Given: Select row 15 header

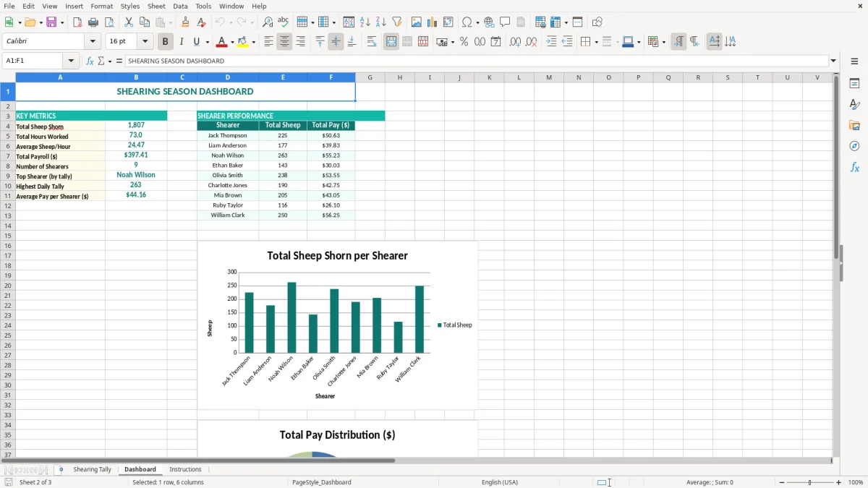Looking at the screenshot, I should coord(8,236).
